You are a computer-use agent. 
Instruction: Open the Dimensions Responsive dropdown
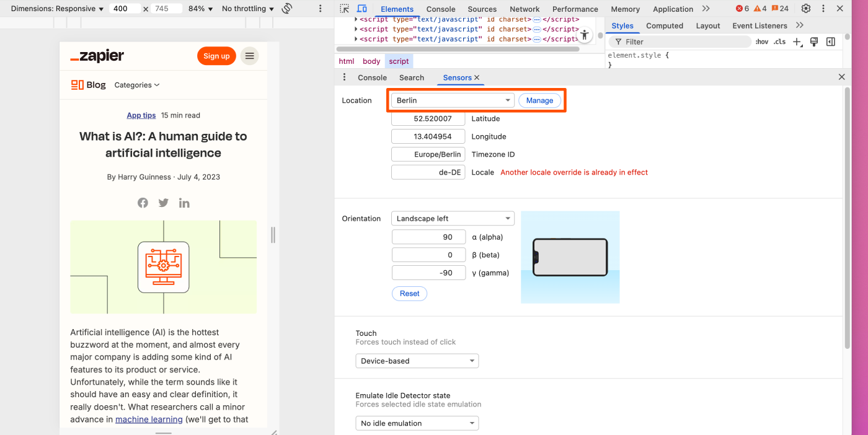point(58,9)
